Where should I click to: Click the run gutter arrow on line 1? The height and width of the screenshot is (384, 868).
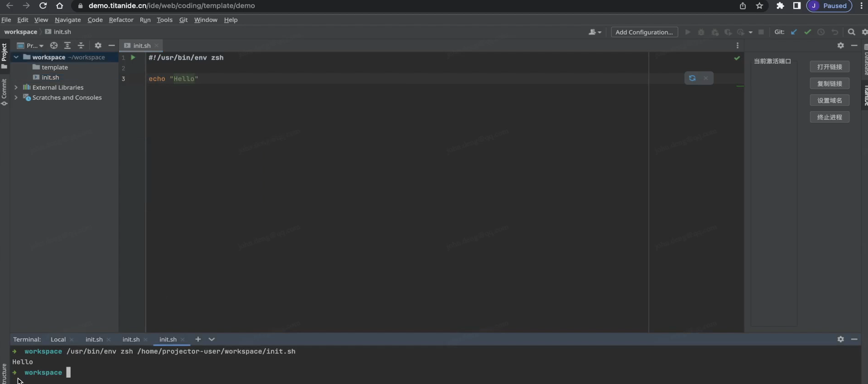tap(133, 57)
